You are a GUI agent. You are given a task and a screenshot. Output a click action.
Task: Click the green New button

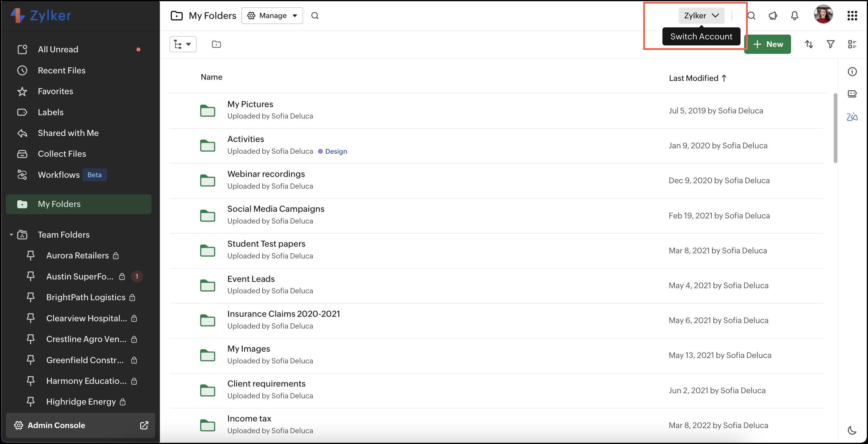[x=768, y=44]
